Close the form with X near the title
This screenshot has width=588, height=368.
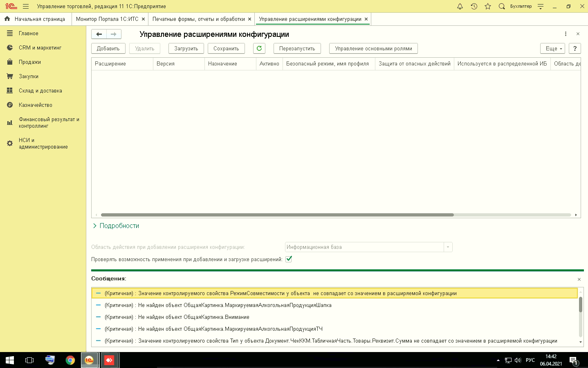coord(578,34)
